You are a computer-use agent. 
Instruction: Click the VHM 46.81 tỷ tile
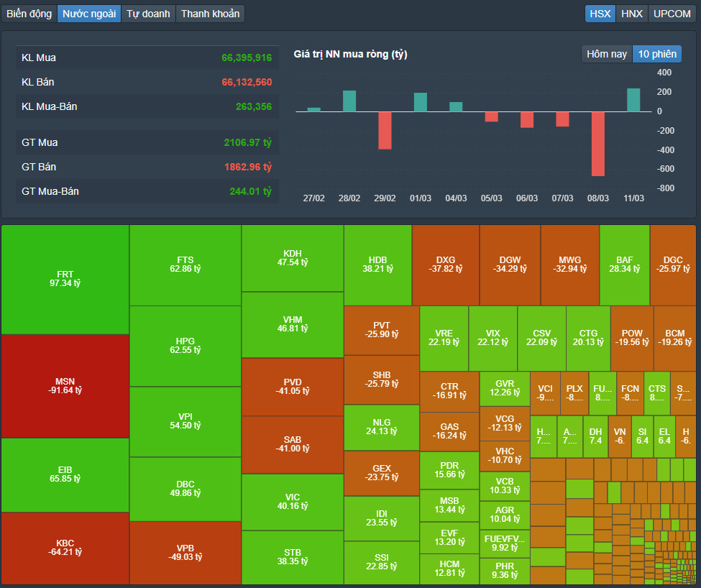pos(293,324)
